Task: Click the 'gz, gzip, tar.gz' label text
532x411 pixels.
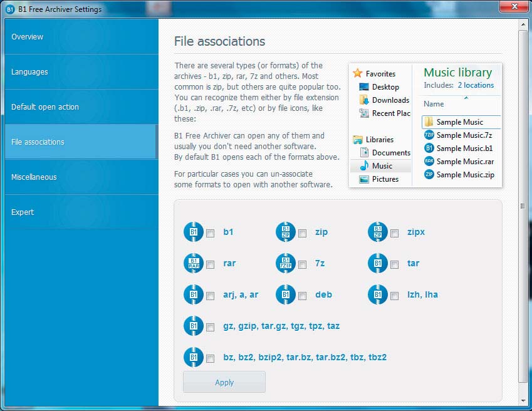Action: click(281, 326)
